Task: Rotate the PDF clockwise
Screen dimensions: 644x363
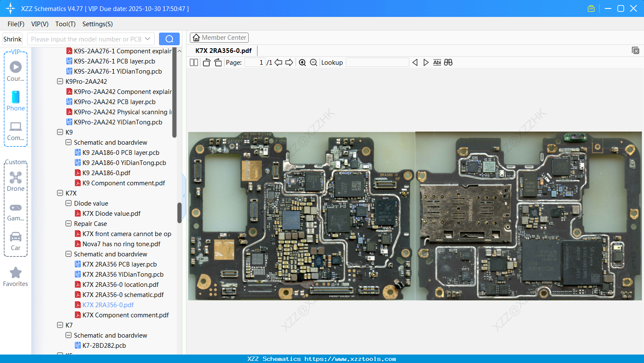Action: (217, 62)
